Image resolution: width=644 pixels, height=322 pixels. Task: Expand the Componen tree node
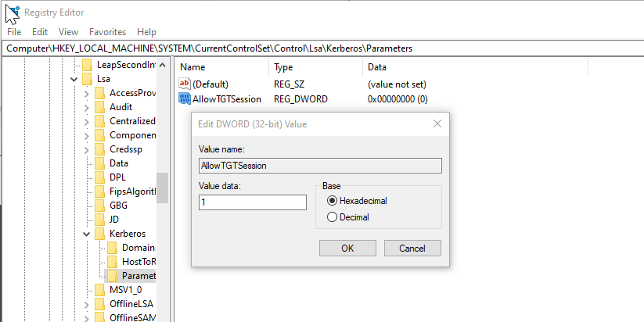tap(86, 136)
